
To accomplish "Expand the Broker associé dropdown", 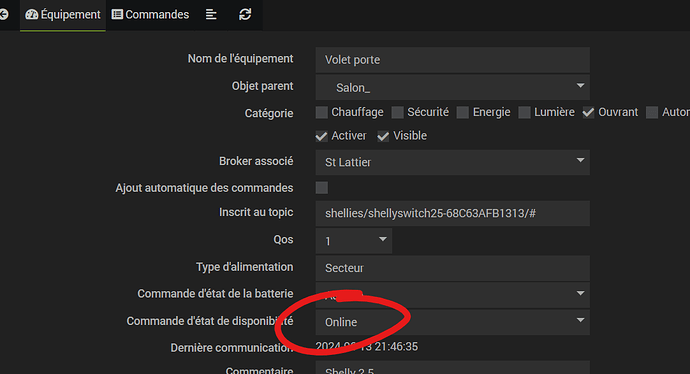I will pos(452,162).
